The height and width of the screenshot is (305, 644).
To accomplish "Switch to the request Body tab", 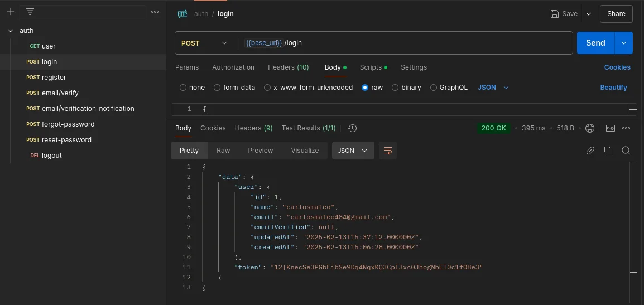I will pyautogui.click(x=335, y=67).
